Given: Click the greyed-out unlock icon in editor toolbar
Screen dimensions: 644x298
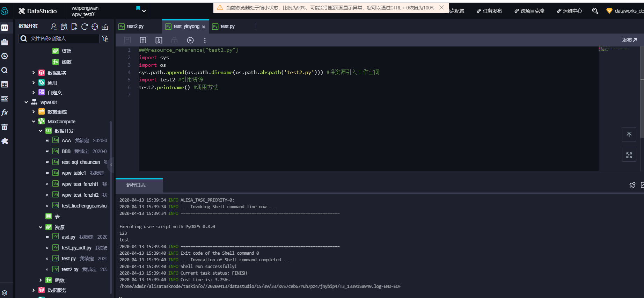Looking at the screenshot, I should tap(174, 40).
